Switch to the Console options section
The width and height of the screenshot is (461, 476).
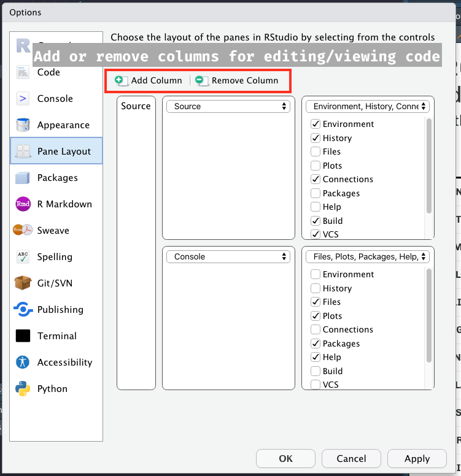tap(56, 99)
